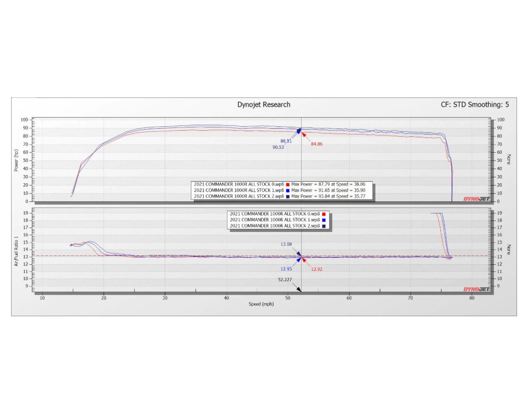
Task: Click the Max Power = 93.84 legend entry
Action: pos(332,197)
